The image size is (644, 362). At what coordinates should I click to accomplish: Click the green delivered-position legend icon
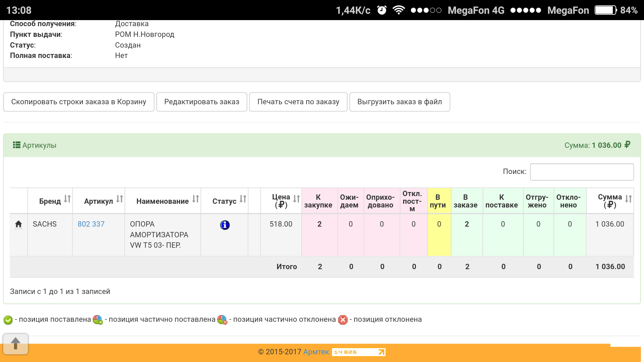click(x=8, y=320)
